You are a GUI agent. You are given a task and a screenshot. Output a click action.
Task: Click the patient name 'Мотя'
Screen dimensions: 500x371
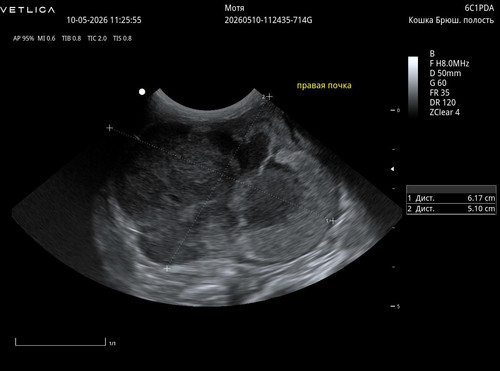coord(234,8)
